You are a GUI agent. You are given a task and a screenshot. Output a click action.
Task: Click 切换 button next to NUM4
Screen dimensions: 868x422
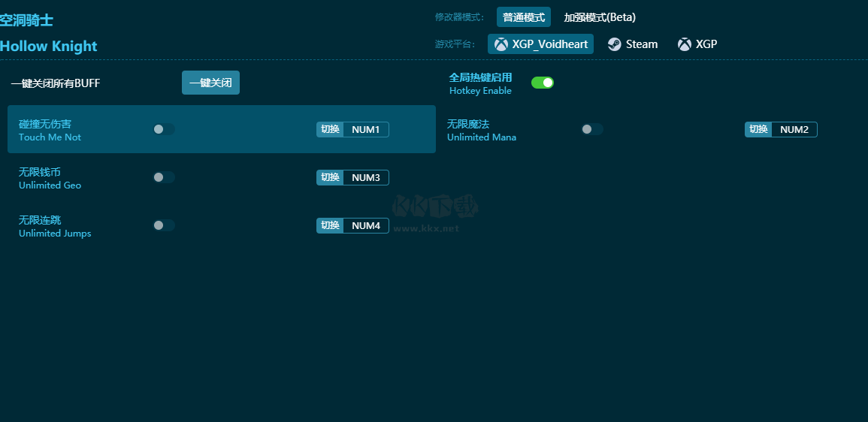coord(330,226)
